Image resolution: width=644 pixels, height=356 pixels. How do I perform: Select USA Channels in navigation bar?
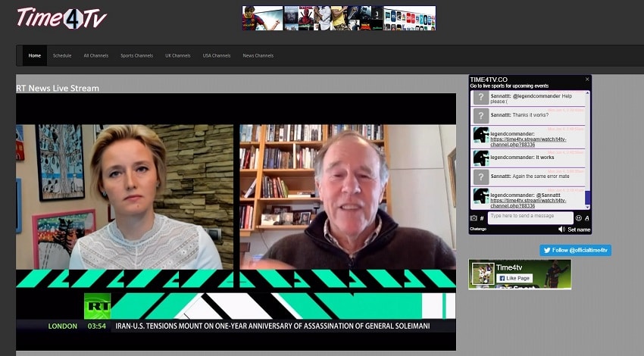(x=217, y=55)
